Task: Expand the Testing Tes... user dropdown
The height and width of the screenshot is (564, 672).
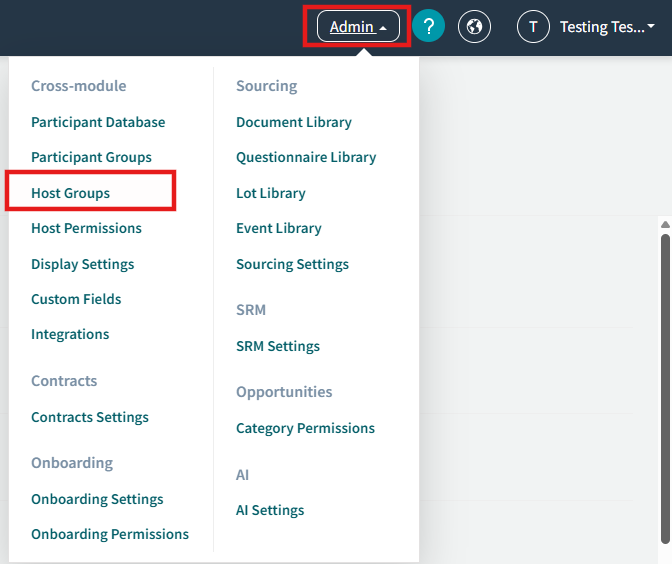Action: click(x=607, y=27)
